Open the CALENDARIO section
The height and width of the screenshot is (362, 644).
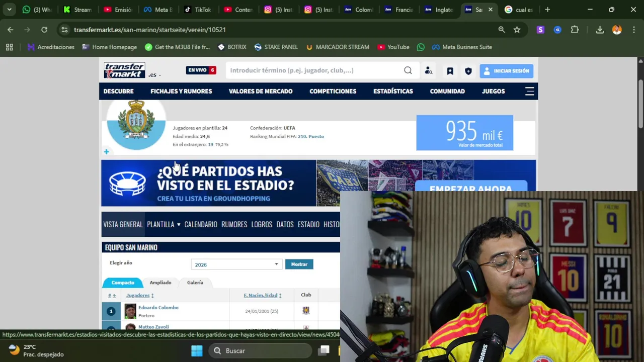(x=201, y=224)
